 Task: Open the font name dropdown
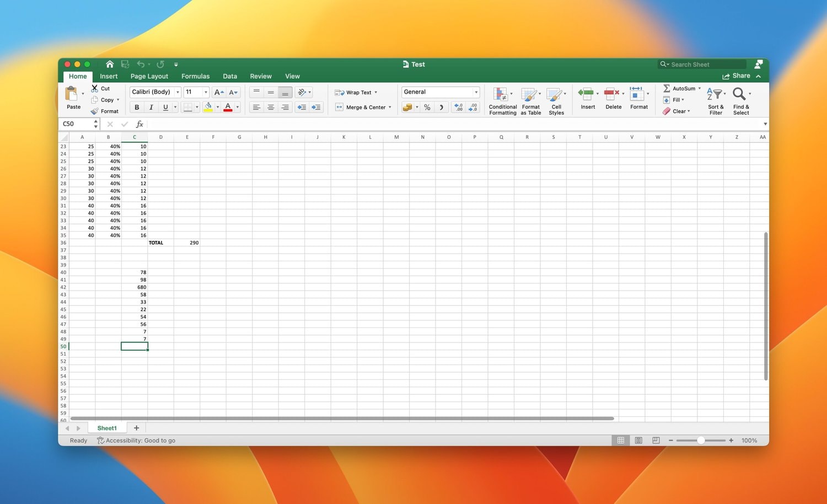pyautogui.click(x=176, y=92)
